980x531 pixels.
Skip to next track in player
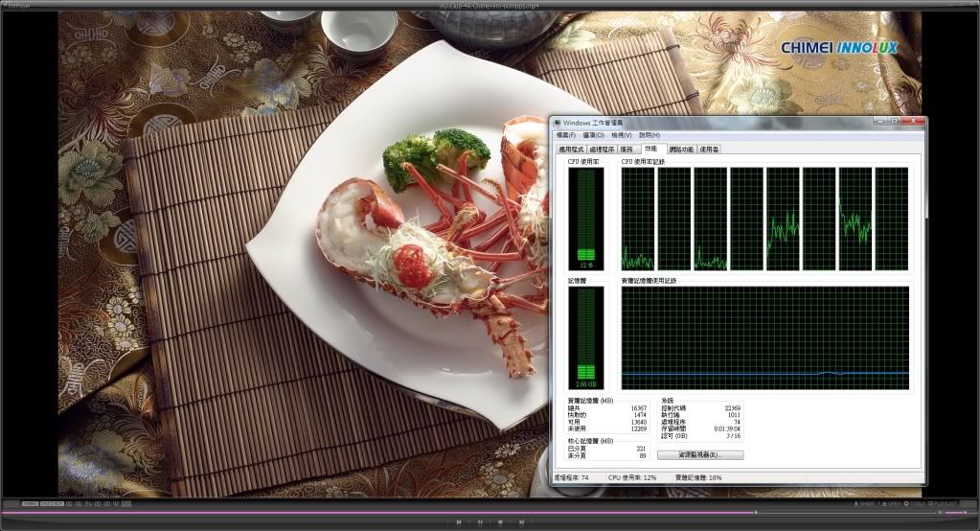coord(521,522)
